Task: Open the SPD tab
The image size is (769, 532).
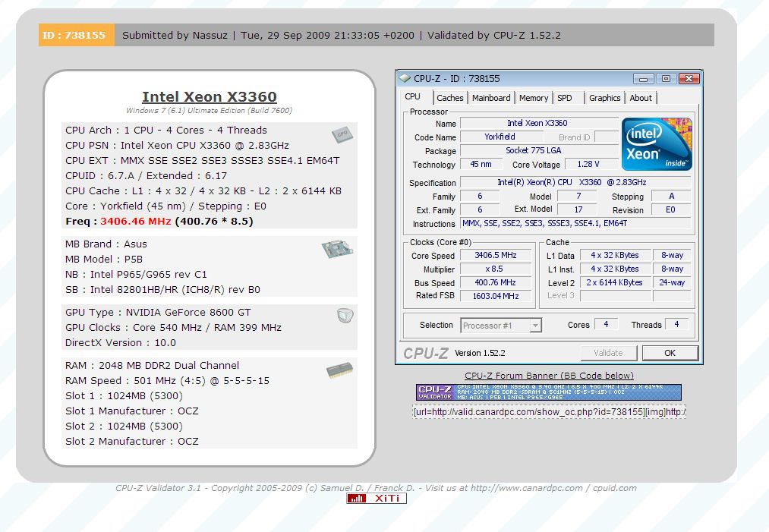Action: coord(565,98)
